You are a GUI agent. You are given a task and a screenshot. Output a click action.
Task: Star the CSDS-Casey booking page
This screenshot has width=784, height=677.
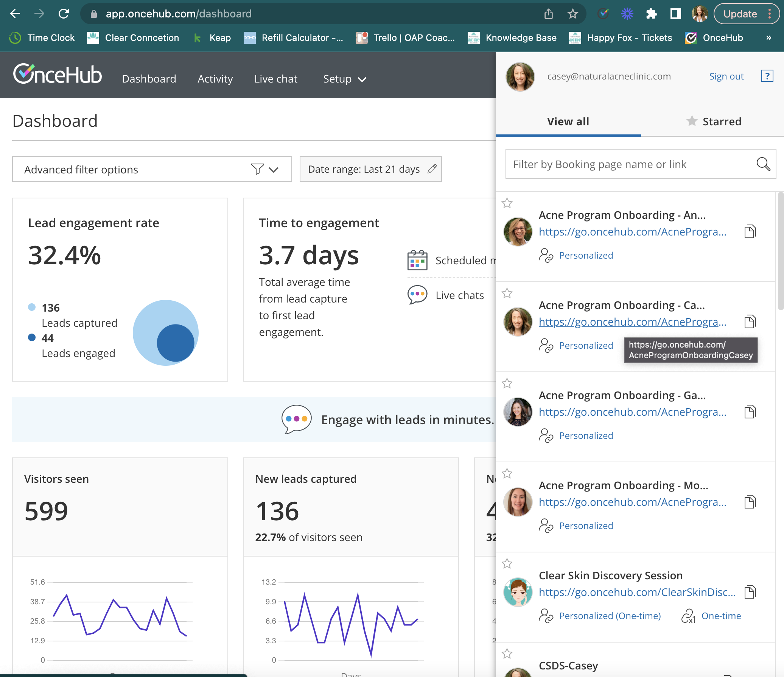pos(507,654)
